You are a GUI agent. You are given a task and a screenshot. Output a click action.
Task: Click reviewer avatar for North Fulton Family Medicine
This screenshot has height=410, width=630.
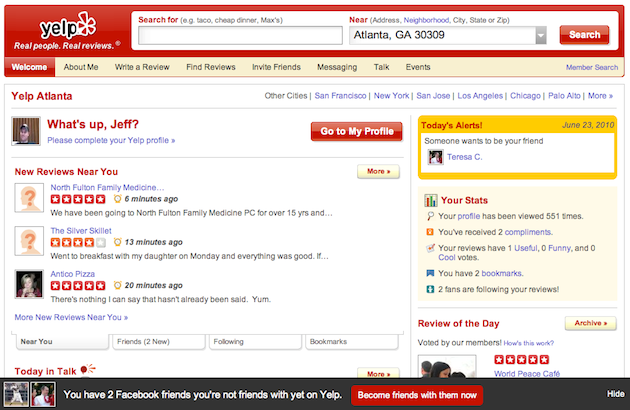tap(29, 198)
